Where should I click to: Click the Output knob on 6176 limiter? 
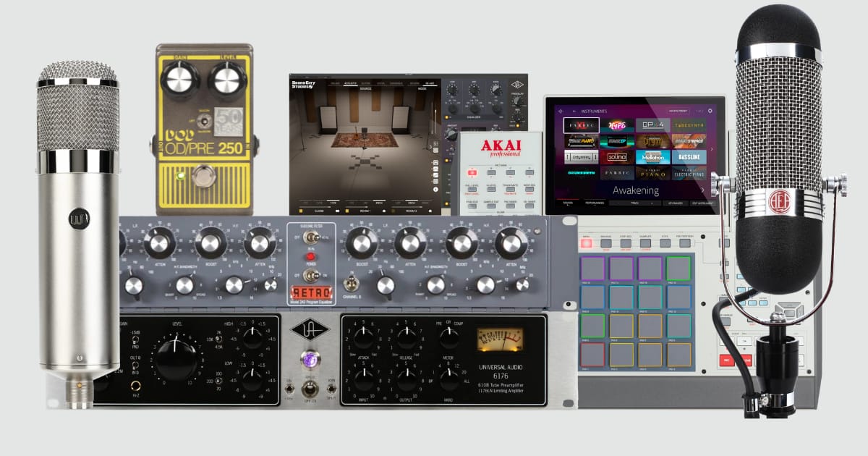pyautogui.click(x=408, y=379)
